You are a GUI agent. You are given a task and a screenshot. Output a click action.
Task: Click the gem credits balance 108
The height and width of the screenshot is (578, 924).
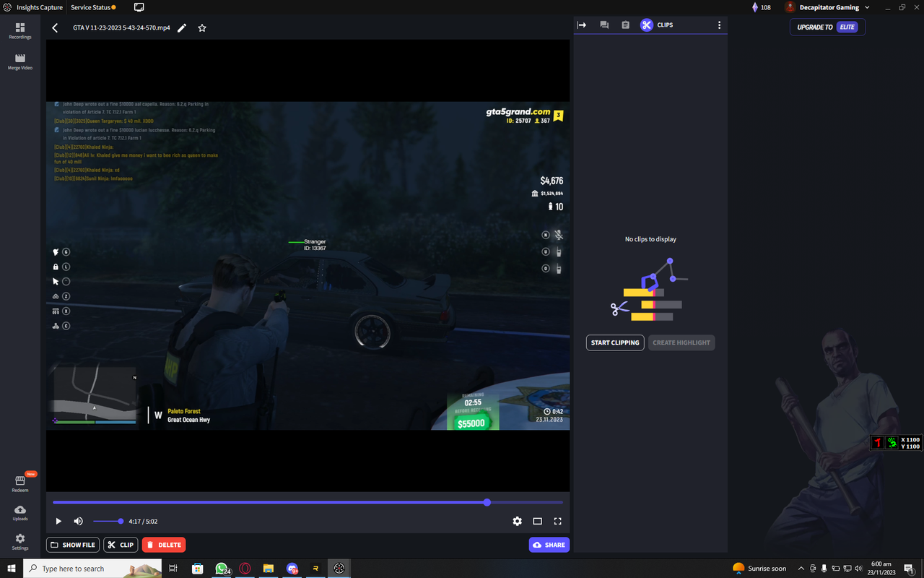tap(762, 7)
